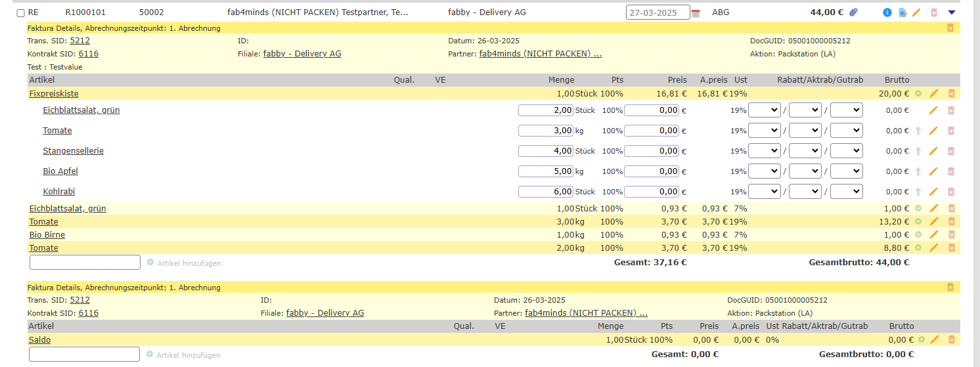Open the Aktrab dropdown on the Stangensellerie row
This screenshot has height=367, width=980.
805,151
